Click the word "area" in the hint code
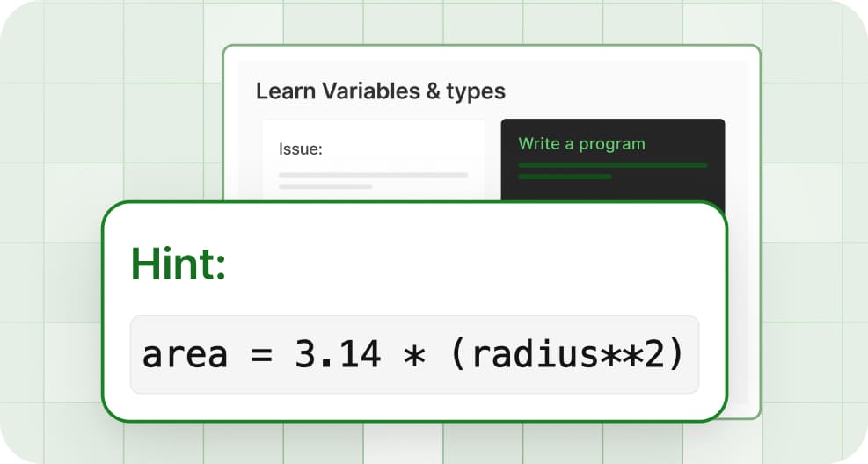 pyautogui.click(x=185, y=354)
